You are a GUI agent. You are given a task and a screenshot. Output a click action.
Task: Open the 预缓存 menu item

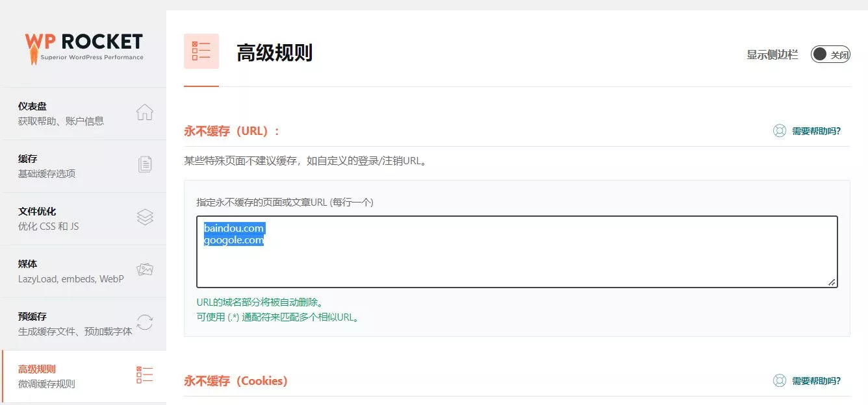(x=83, y=324)
